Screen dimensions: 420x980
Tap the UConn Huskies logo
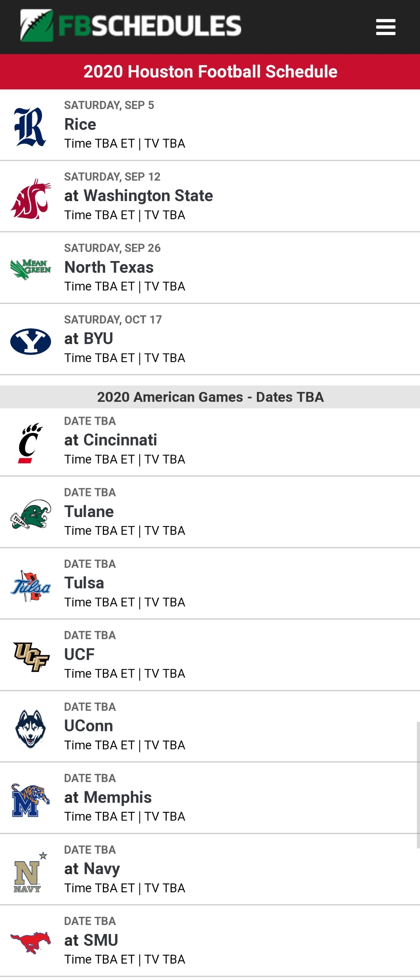click(30, 729)
